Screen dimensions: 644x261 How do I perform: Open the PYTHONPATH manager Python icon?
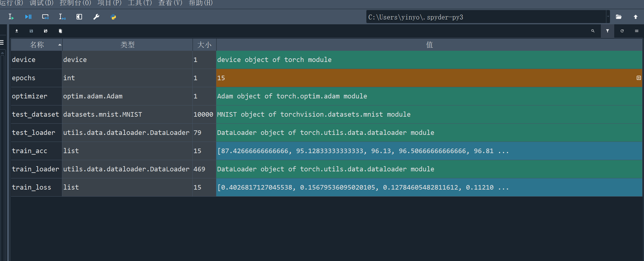coord(113,17)
